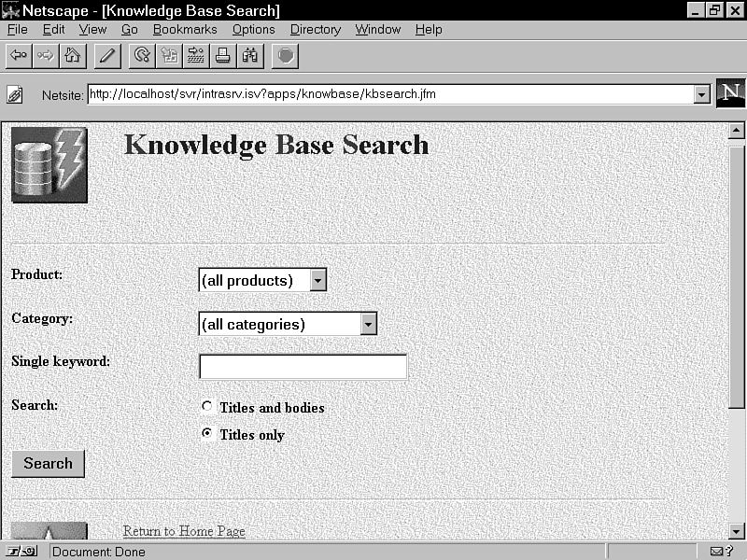747x560 pixels.
Task: Open the Category dropdown list
Action: 368,324
